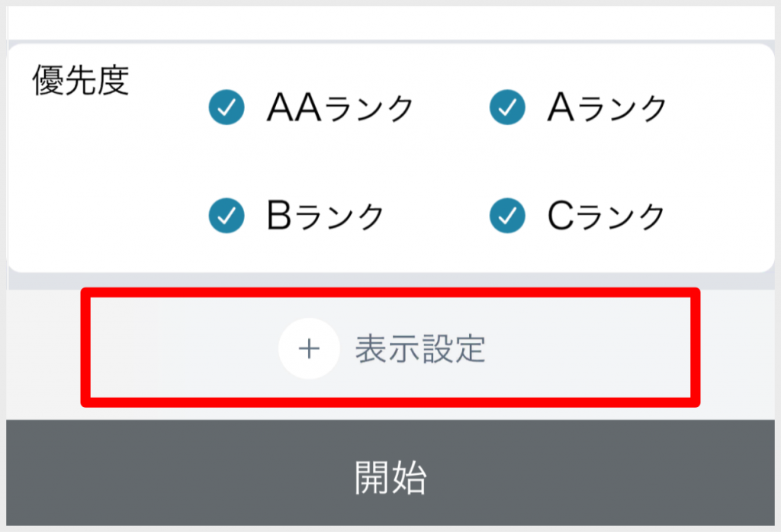Tap the blue checkmark icon for Bランク
781x532 pixels.
tap(226, 216)
